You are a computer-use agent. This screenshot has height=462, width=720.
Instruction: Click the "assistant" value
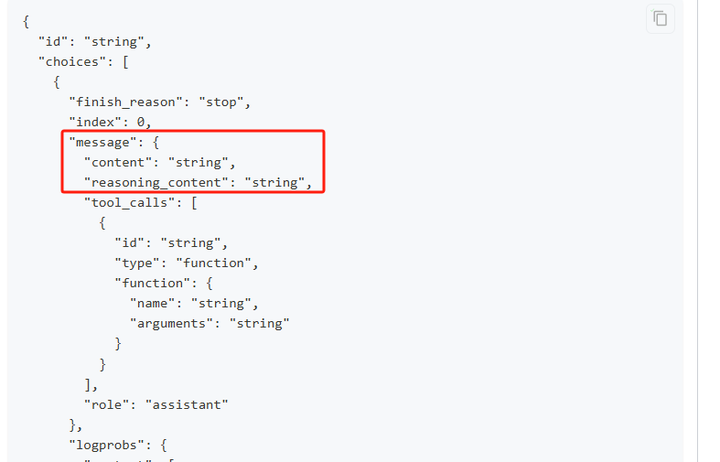(x=187, y=404)
